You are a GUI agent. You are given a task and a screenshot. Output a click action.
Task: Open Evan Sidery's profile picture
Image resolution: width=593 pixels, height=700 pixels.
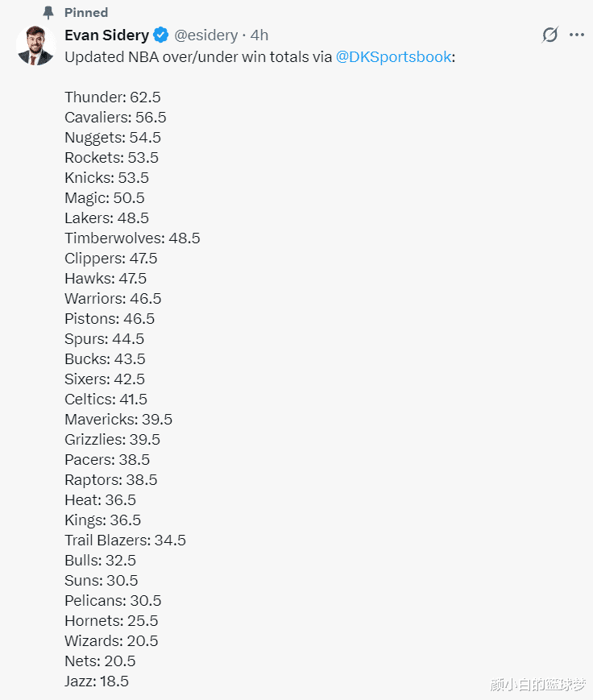click(35, 45)
